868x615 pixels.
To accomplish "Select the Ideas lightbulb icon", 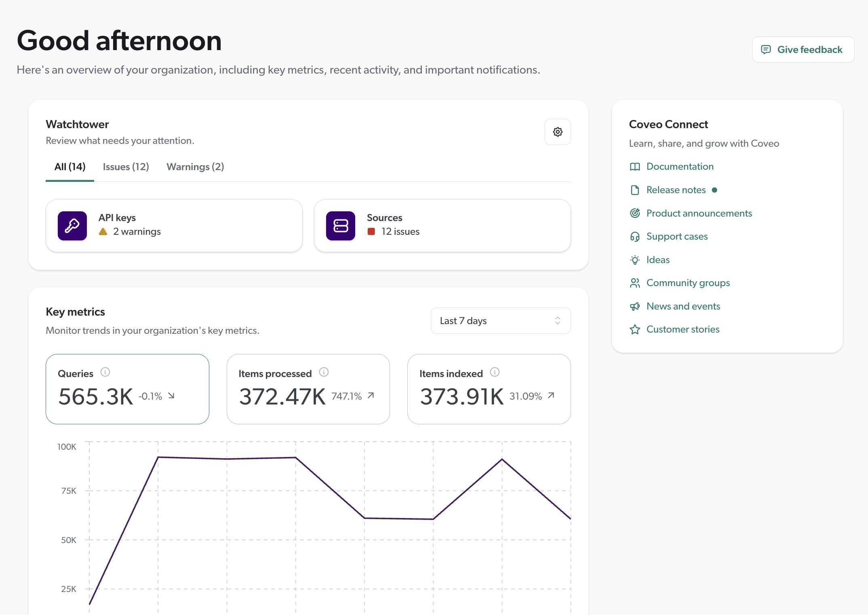I will point(635,259).
